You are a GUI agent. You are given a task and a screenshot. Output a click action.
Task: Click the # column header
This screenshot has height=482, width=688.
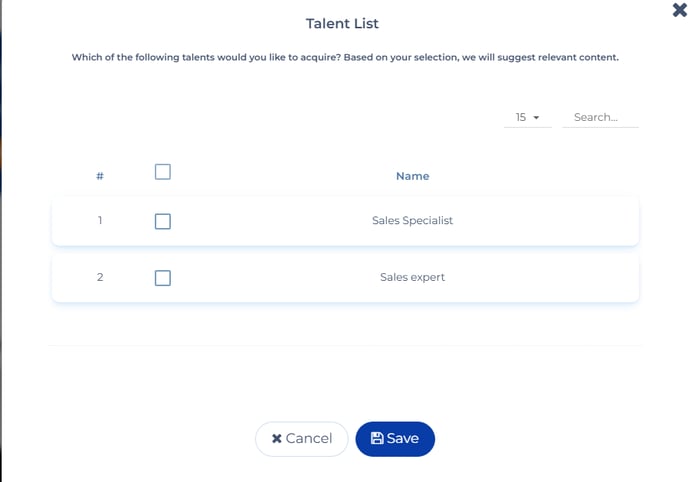(100, 176)
